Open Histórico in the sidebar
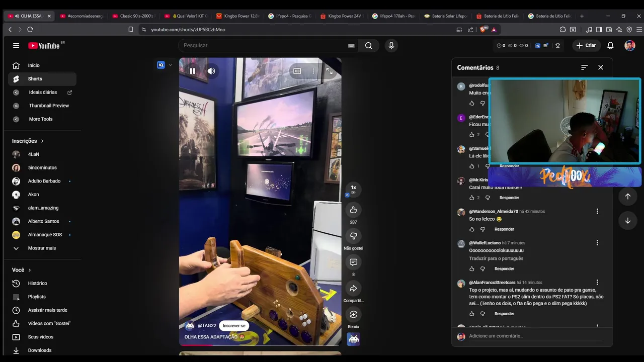This screenshot has height=362, width=644. [x=42, y=284]
